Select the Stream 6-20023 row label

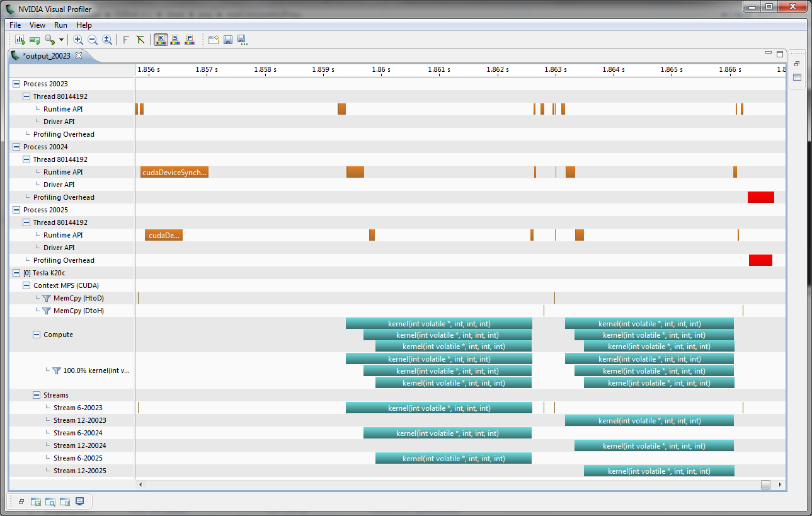point(78,408)
